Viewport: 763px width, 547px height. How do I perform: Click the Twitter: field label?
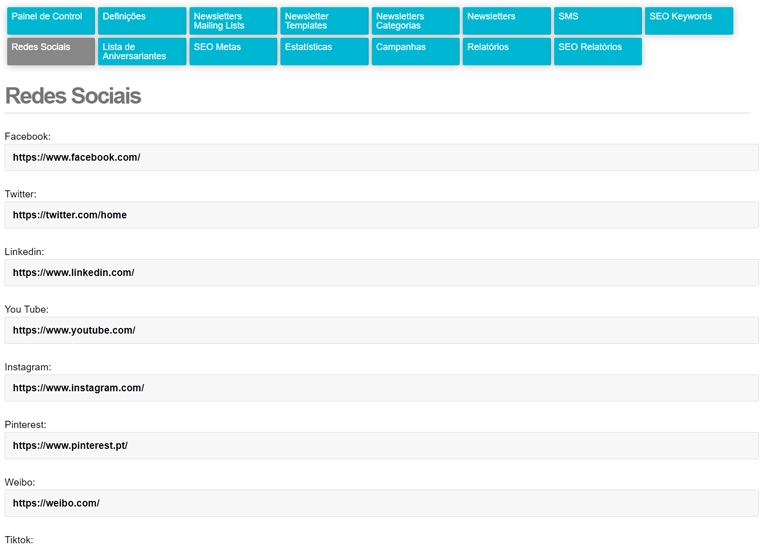point(20,194)
